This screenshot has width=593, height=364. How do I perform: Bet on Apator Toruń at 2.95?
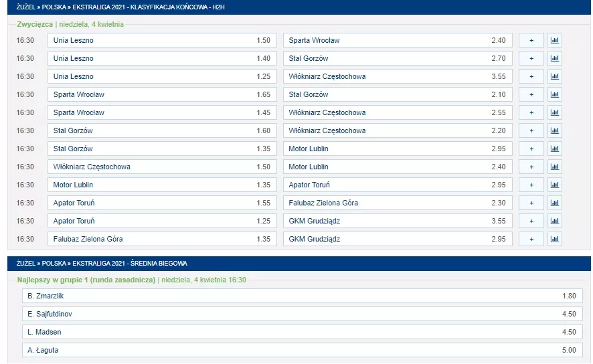[x=398, y=185]
